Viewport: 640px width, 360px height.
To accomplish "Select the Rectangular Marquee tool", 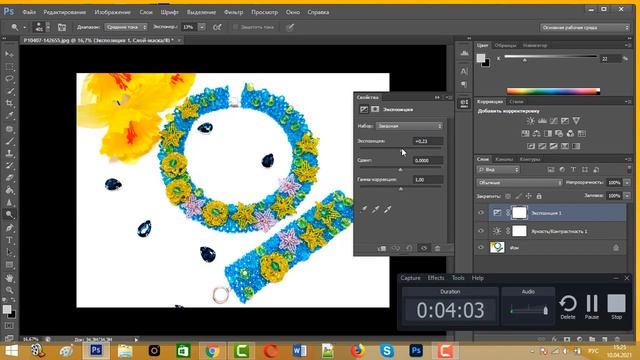I will coord(9,66).
